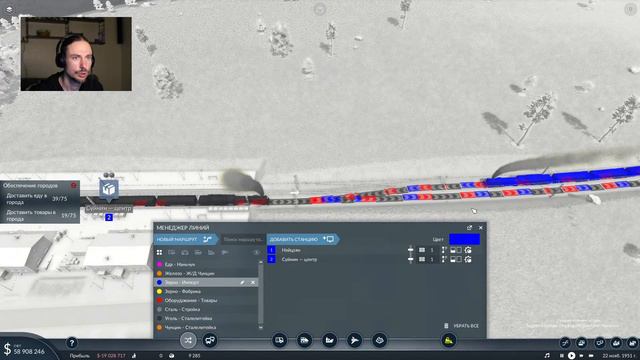Click the line list scroll up arrow
Image resolution: width=640 pixels, height=360 pixels.
click(x=261, y=262)
